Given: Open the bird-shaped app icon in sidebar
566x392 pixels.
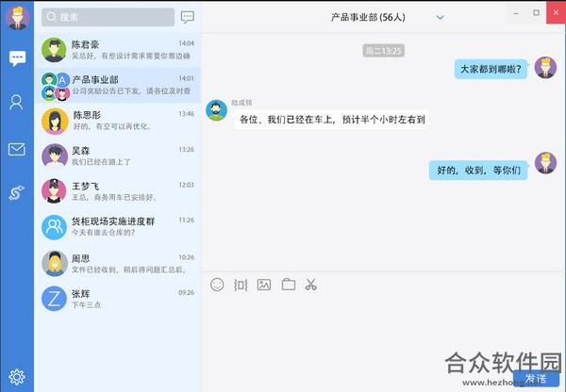Looking at the screenshot, I should click(x=17, y=192).
